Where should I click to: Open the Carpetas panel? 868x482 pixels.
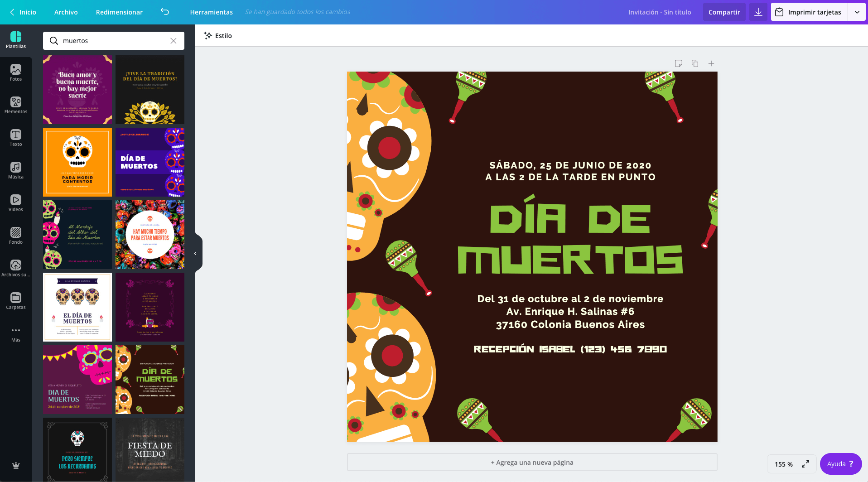point(16,300)
